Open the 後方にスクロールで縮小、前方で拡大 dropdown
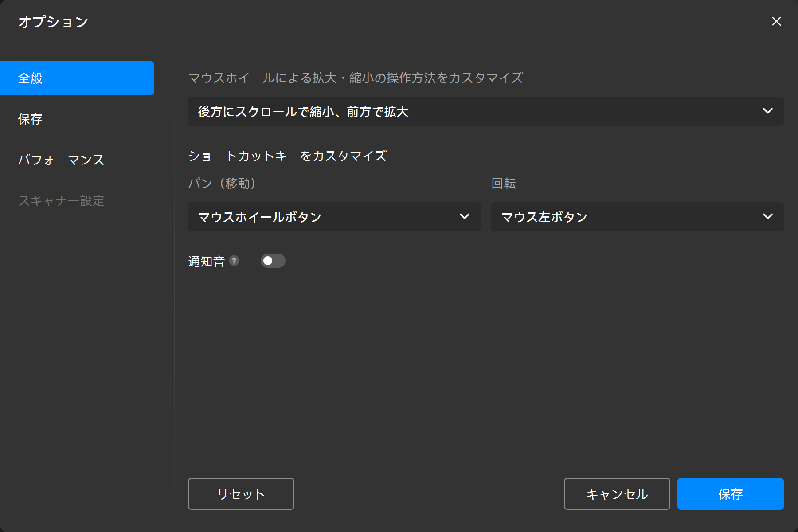The width and height of the screenshot is (798, 532). [485, 111]
